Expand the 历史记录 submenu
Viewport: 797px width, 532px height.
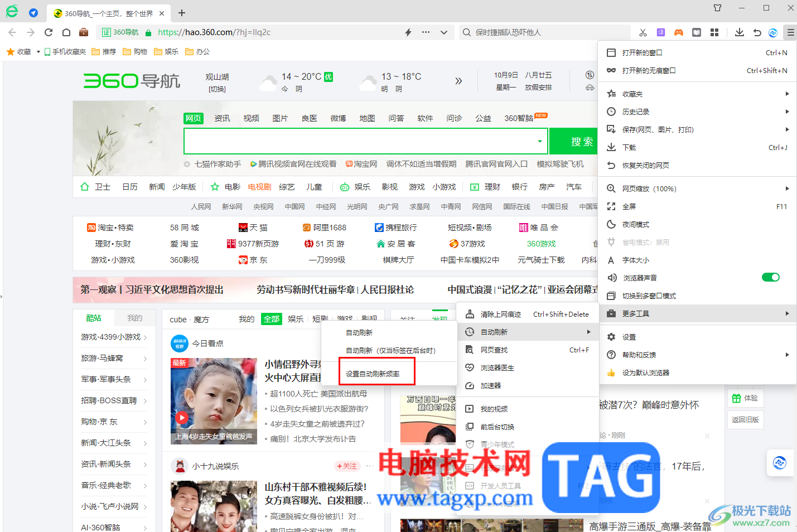(x=787, y=112)
